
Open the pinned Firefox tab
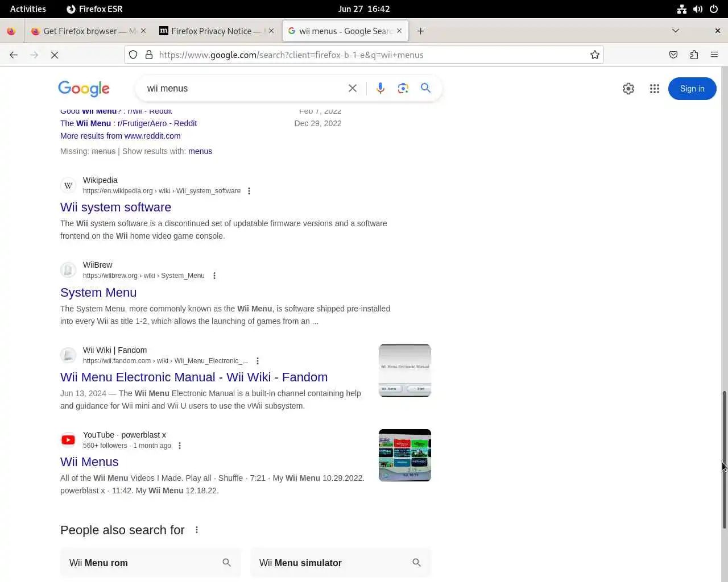click(11, 31)
